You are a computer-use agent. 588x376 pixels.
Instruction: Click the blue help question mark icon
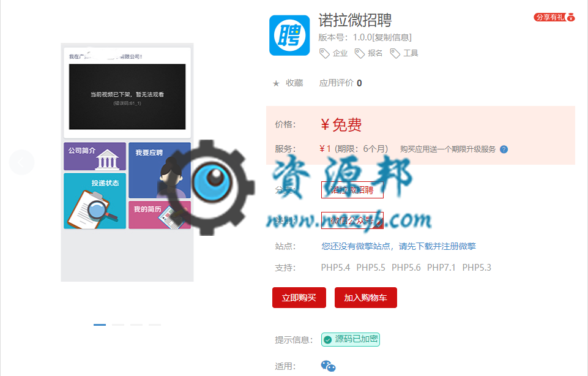pyautogui.click(x=504, y=149)
